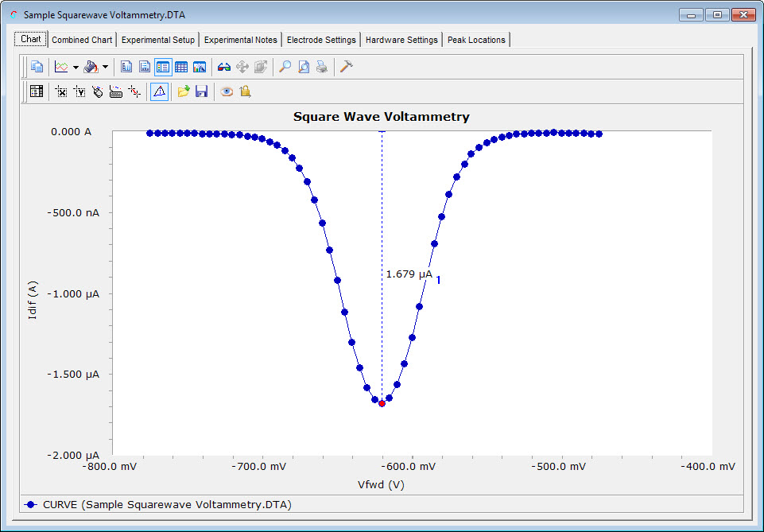
Task: Click the first bar-chart page icon
Action: click(126, 67)
